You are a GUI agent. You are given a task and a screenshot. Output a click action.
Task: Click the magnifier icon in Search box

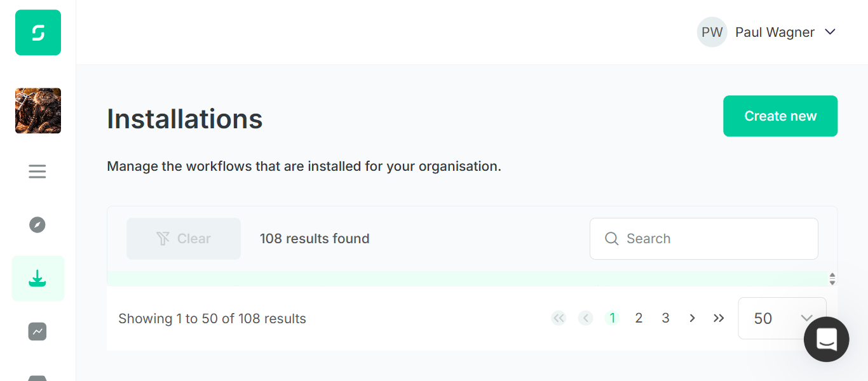click(612, 239)
